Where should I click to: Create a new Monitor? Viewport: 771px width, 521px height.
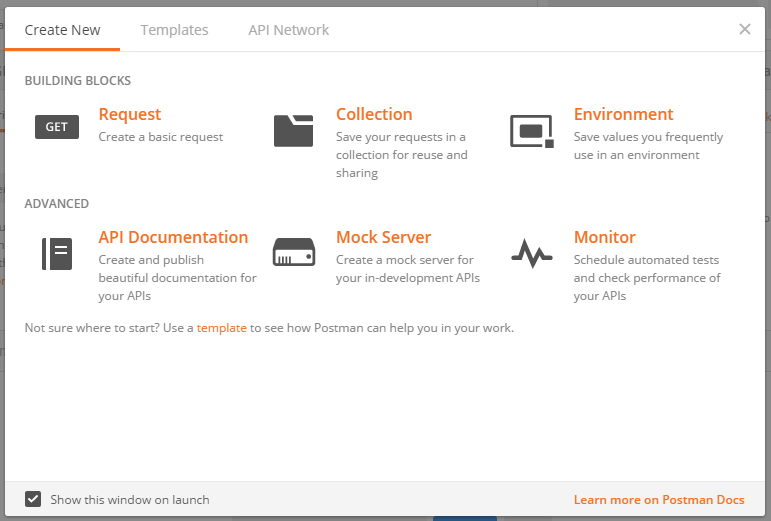pyautogui.click(x=605, y=237)
